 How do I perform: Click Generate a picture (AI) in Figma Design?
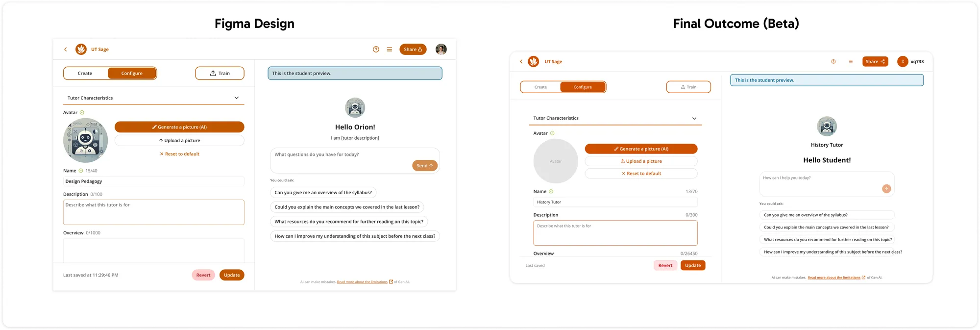[x=179, y=127]
